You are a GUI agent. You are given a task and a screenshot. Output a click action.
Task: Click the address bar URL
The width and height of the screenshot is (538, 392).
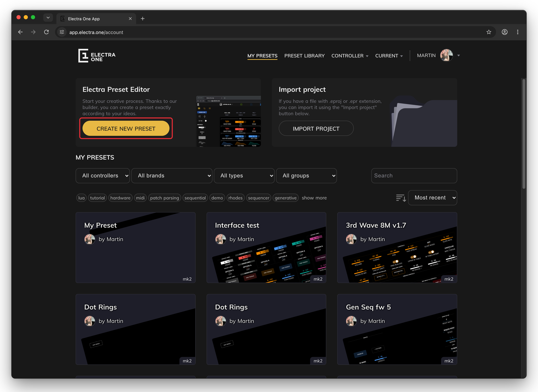[x=96, y=32]
